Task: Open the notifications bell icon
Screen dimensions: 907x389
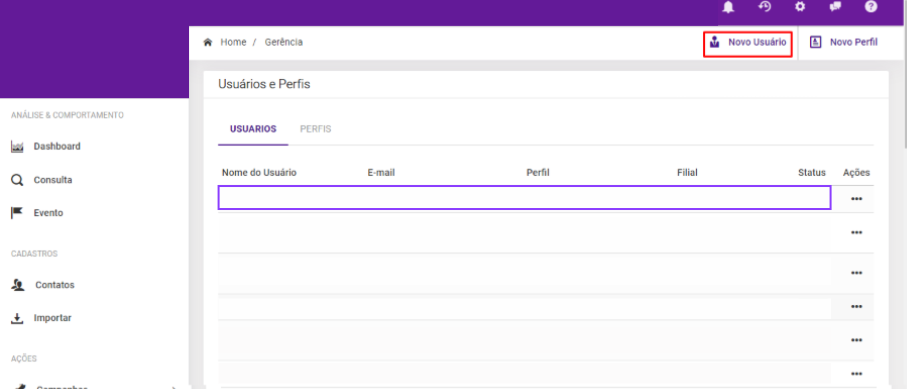Action: 729,7
